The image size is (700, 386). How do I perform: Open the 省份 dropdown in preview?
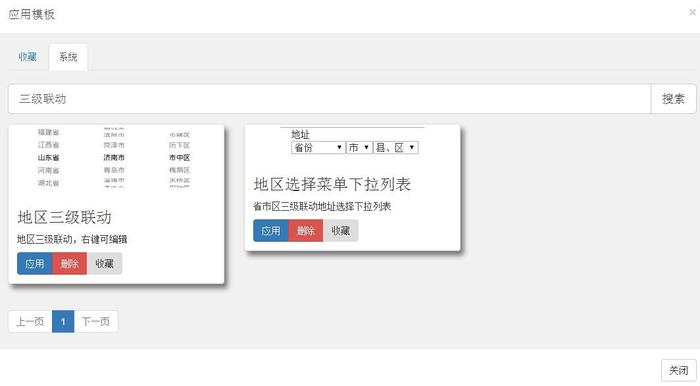coord(318,147)
